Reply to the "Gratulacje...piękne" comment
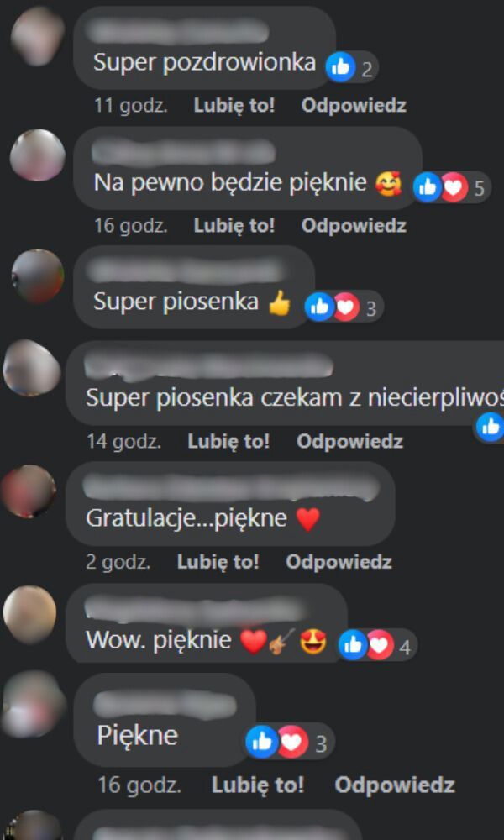 [339, 561]
